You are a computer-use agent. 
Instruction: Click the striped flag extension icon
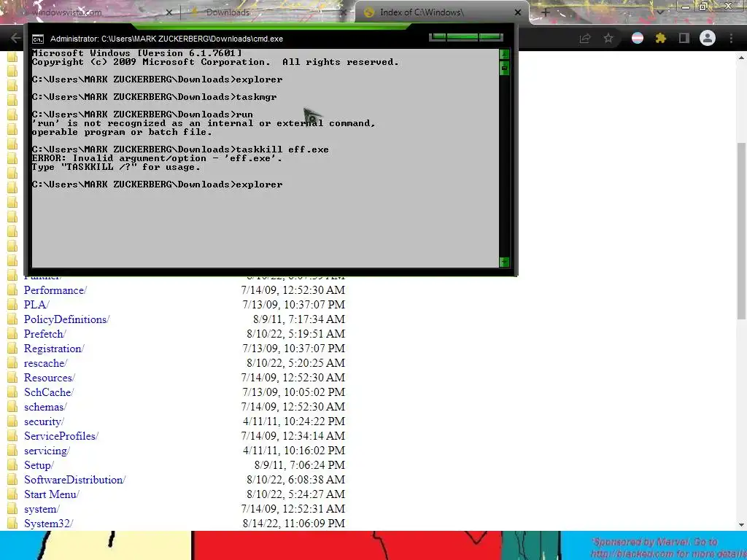tap(638, 38)
